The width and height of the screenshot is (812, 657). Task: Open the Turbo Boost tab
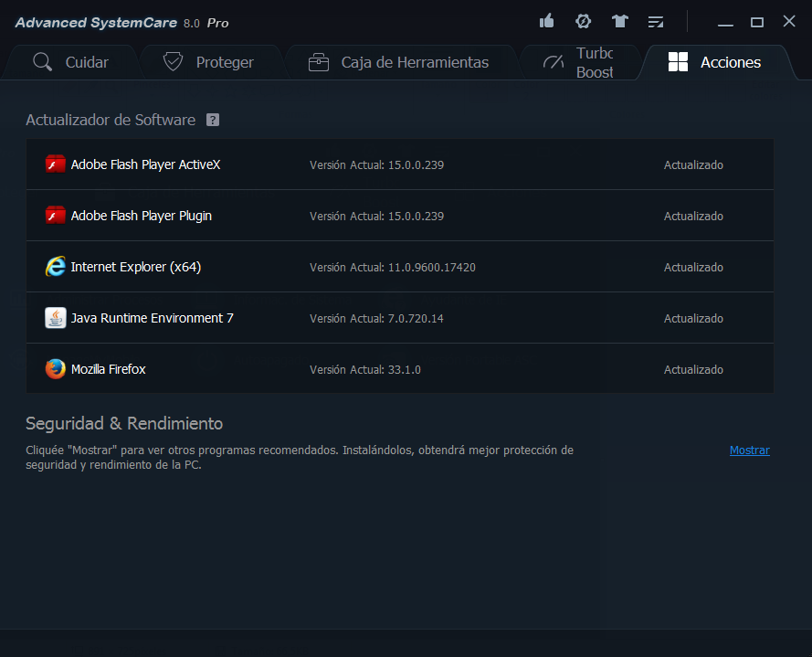(x=579, y=62)
